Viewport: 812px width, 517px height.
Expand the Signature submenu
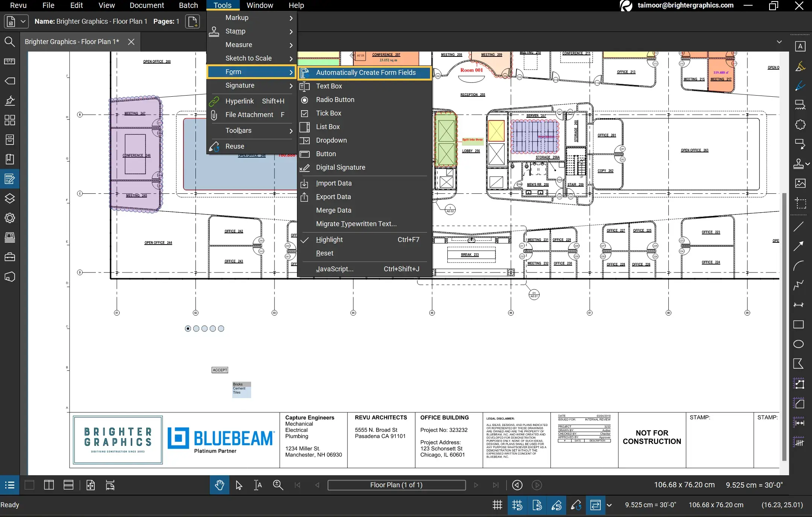click(x=251, y=85)
